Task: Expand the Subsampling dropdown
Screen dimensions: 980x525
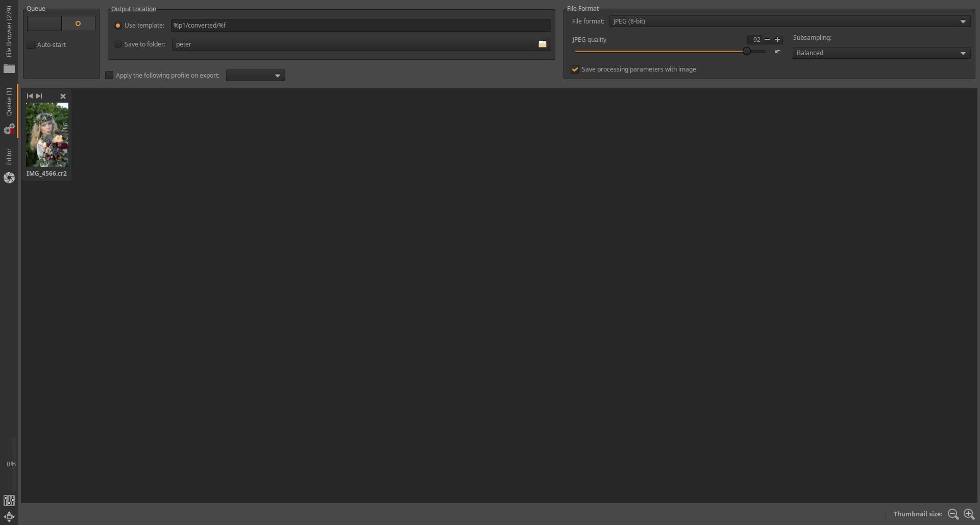Action: [x=881, y=53]
